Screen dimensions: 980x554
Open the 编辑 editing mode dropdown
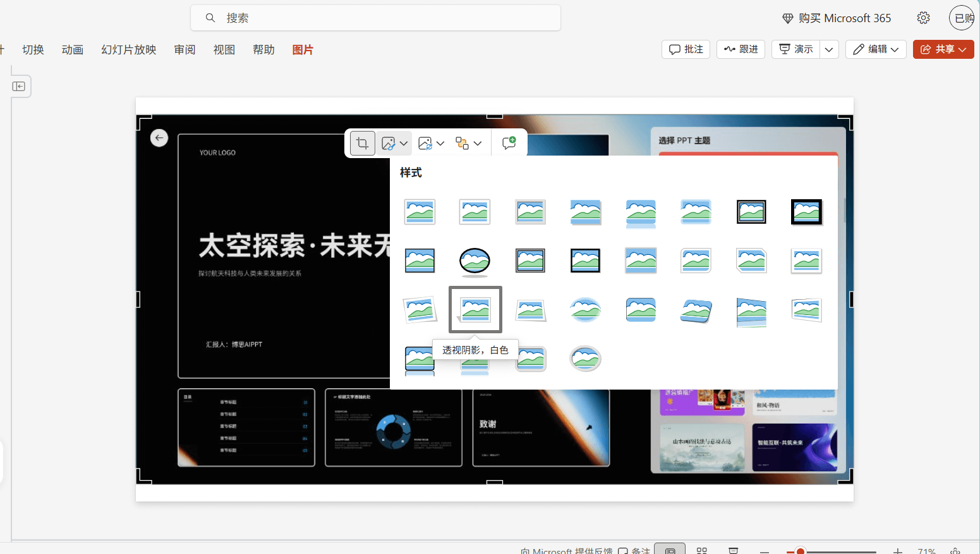tap(876, 49)
